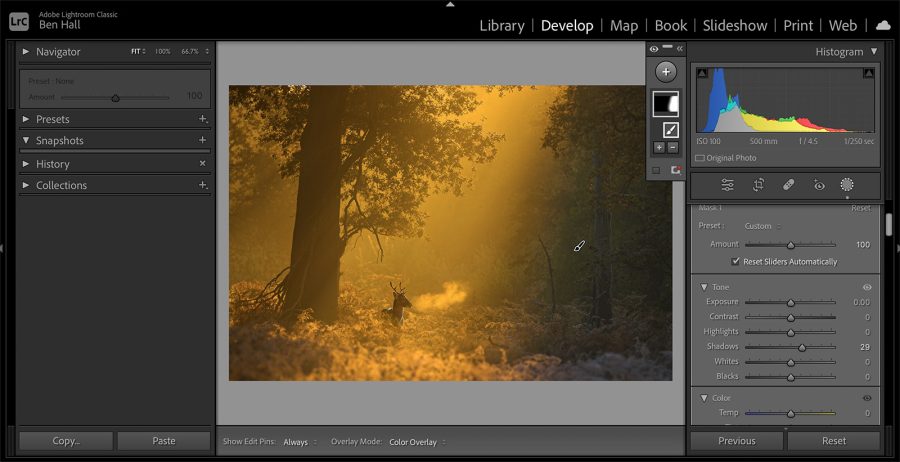
Task: Switch to the Map module
Action: pos(624,26)
